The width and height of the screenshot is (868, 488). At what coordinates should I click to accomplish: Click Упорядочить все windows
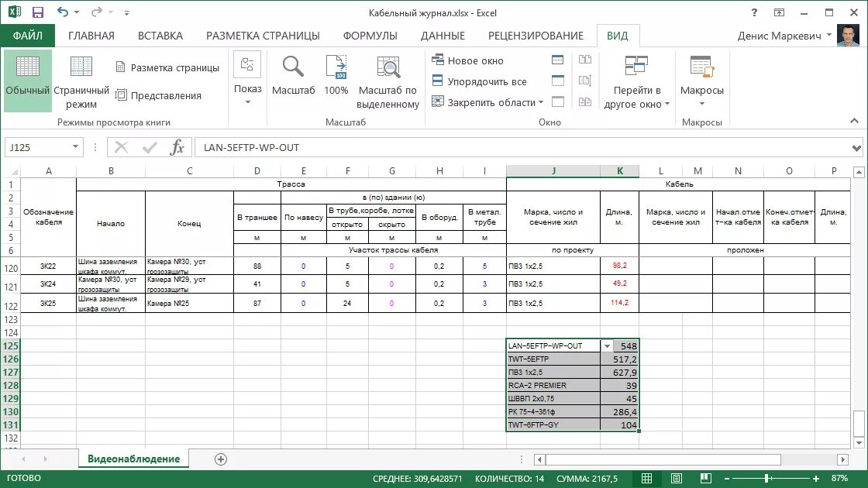[480, 81]
